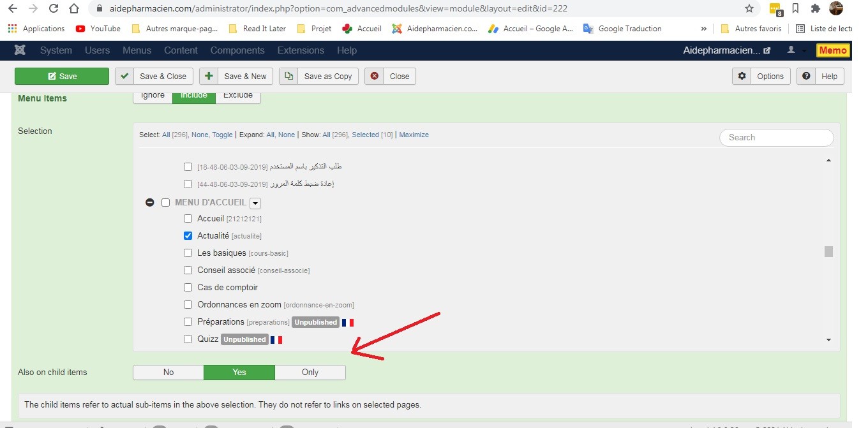Open the MENU D'ACCUEIL dropdown arrow

pyautogui.click(x=255, y=203)
